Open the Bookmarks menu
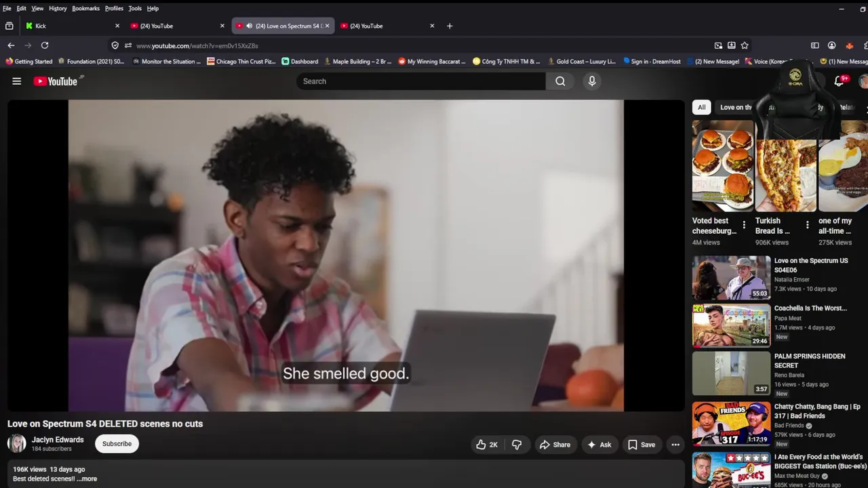The height and width of the screenshot is (488, 868). (85, 8)
